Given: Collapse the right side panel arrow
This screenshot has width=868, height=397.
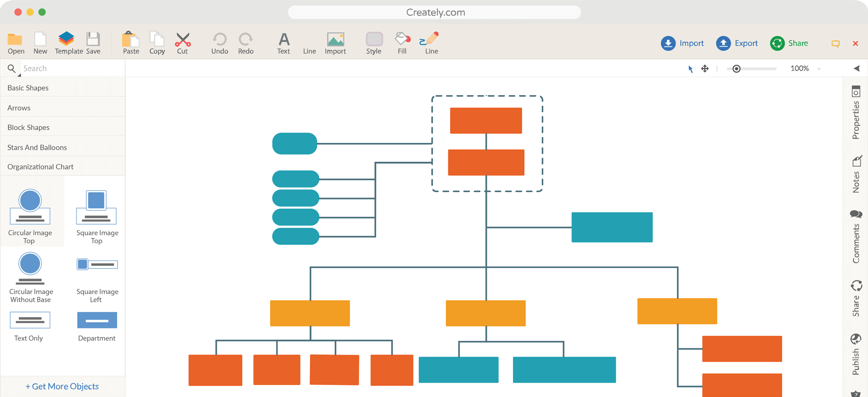Looking at the screenshot, I should coord(857,68).
